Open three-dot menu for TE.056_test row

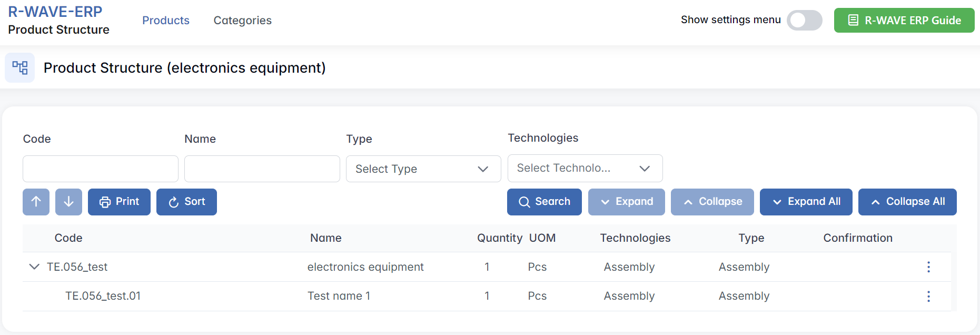(x=928, y=267)
